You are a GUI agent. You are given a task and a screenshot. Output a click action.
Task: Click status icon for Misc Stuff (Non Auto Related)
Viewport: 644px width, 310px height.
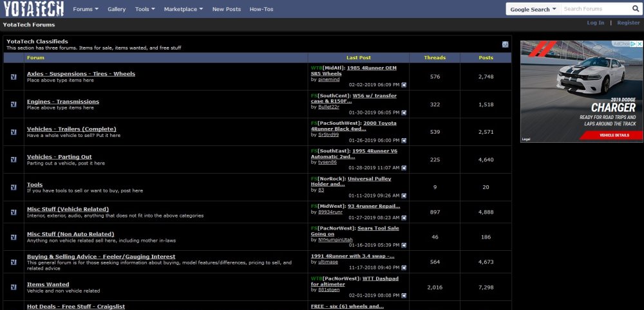(x=14, y=237)
